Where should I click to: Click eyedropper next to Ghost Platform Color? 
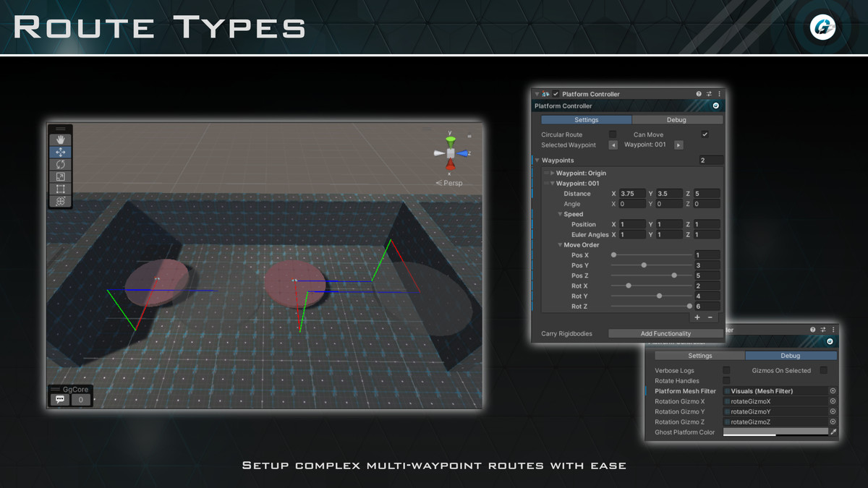(x=833, y=432)
